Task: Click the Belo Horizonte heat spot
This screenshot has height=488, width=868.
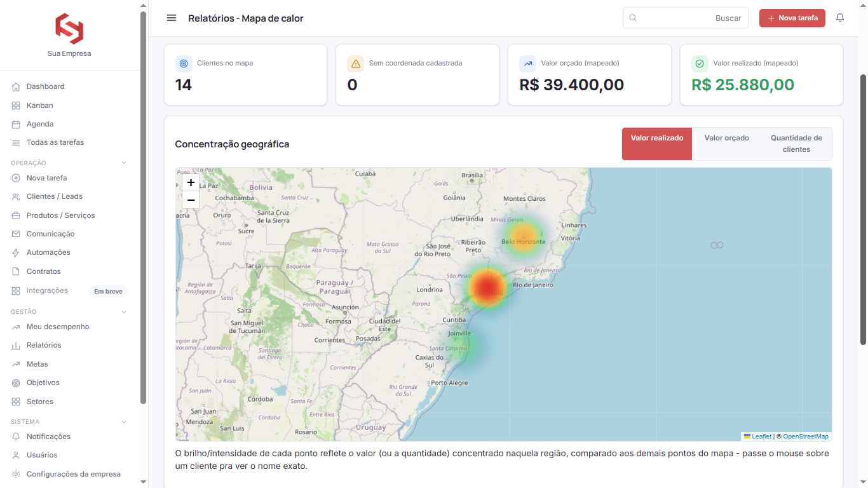Action: (x=523, y=238)
